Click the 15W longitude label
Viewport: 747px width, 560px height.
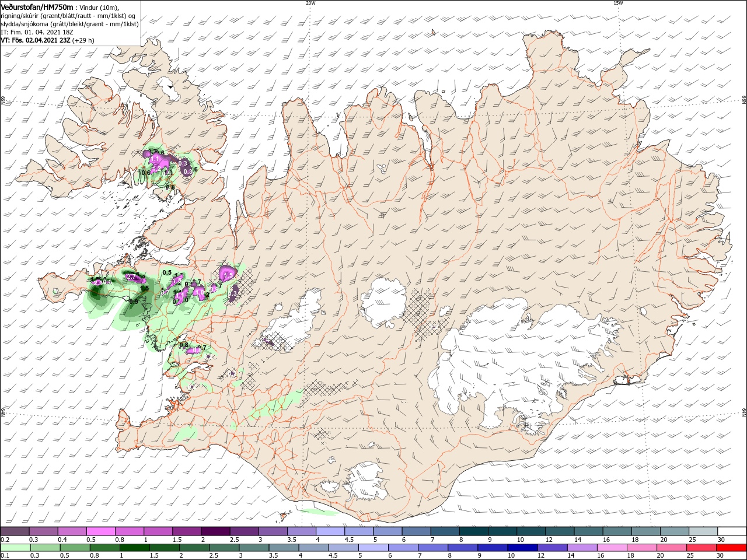618,3
